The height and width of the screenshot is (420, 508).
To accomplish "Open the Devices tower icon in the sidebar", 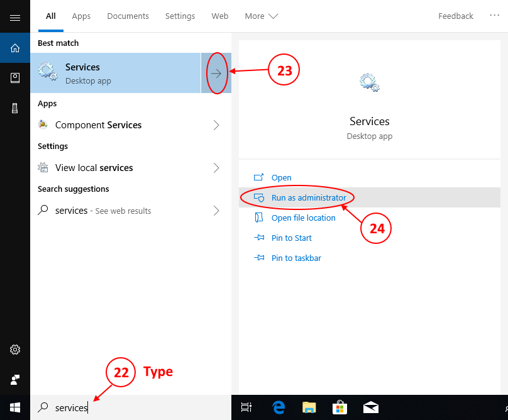I will [15, 108].
